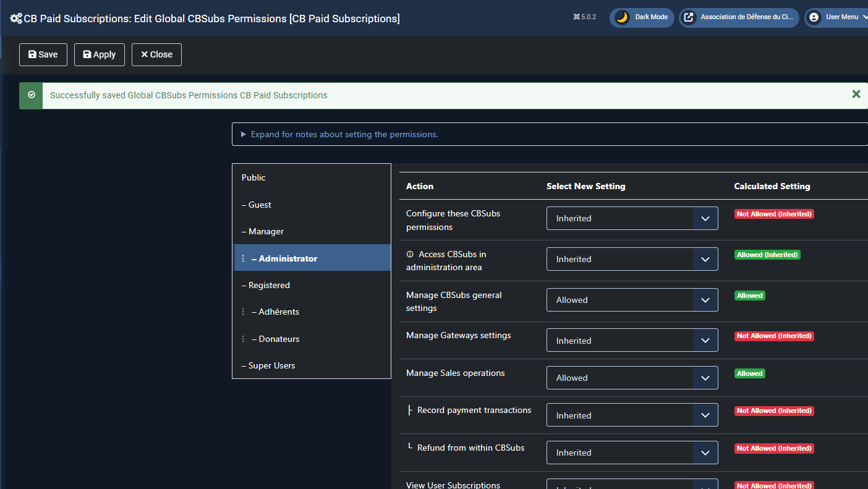Click the Dark Mode moon icon
The height and width of the screenshot is (489, 868).
tap(622, 17)
